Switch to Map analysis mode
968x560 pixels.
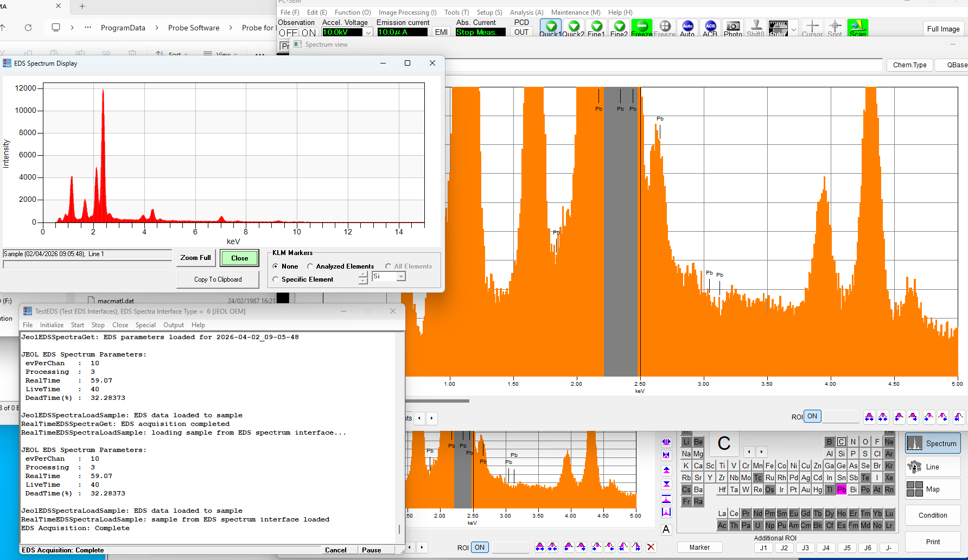[x=932, y=489]
